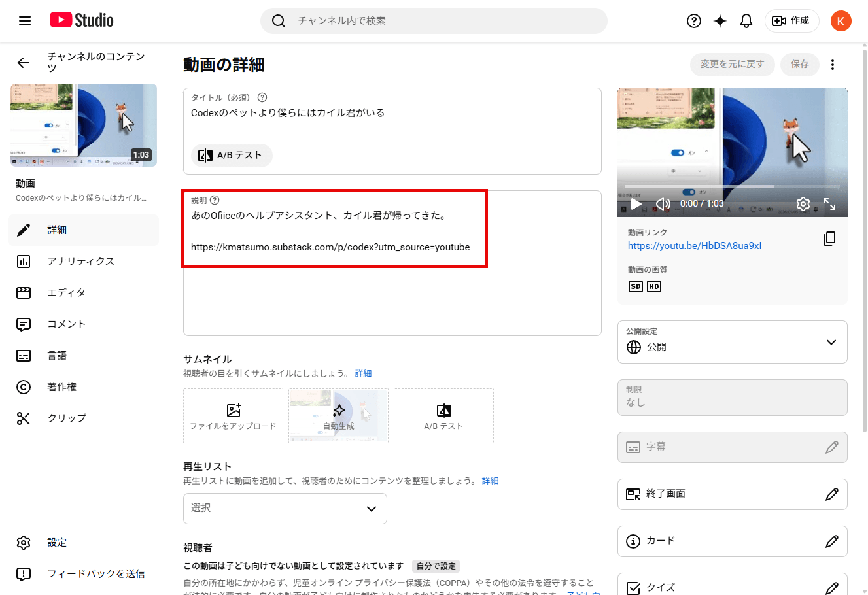Open the youtu.be video link
The height and width of the screenshot is (595, 868).
tap(695, 246)
